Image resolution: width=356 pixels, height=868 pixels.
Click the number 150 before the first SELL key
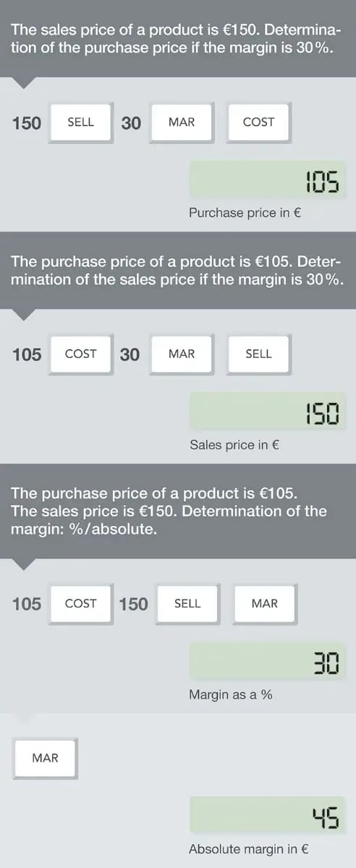27,123
